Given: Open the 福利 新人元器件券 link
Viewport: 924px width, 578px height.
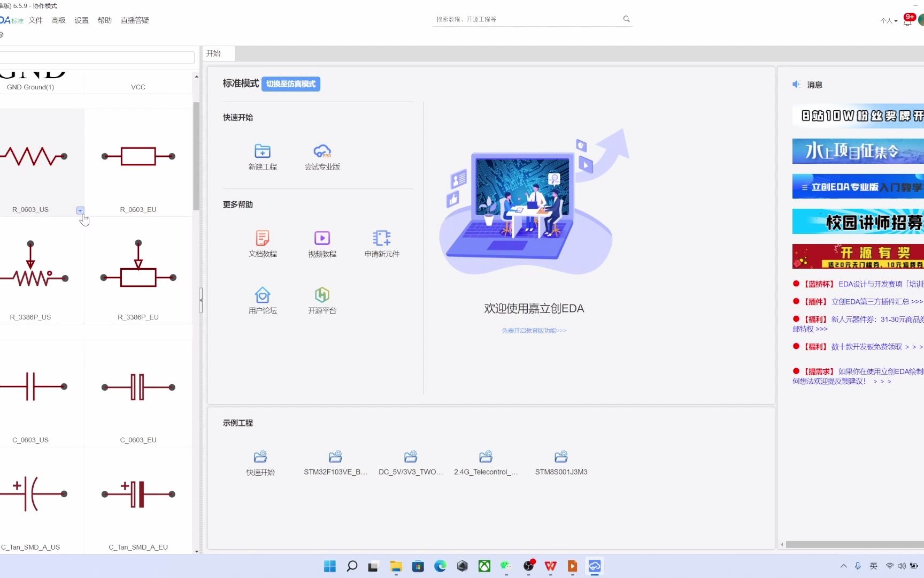Looking at the screenshot, I should tap(858, 324).
